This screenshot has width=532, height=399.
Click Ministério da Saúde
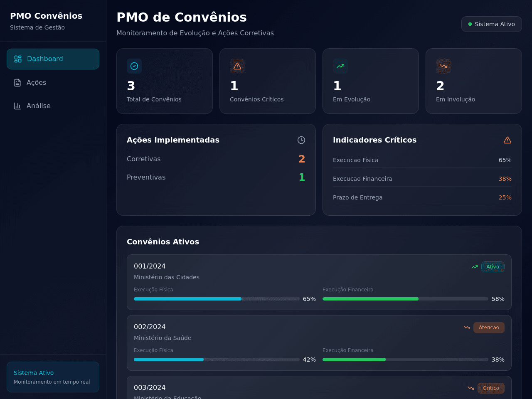coord(163,338)
